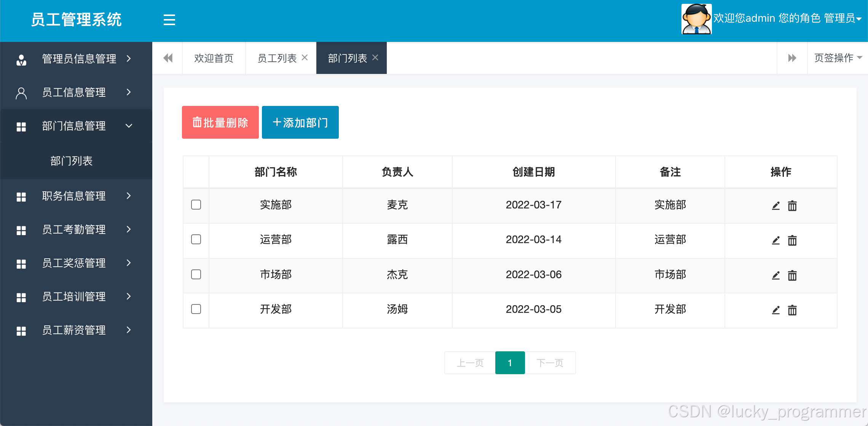Check the 实施部 row checkbox
Screen dimensions: 868x426
pos(196,205)
